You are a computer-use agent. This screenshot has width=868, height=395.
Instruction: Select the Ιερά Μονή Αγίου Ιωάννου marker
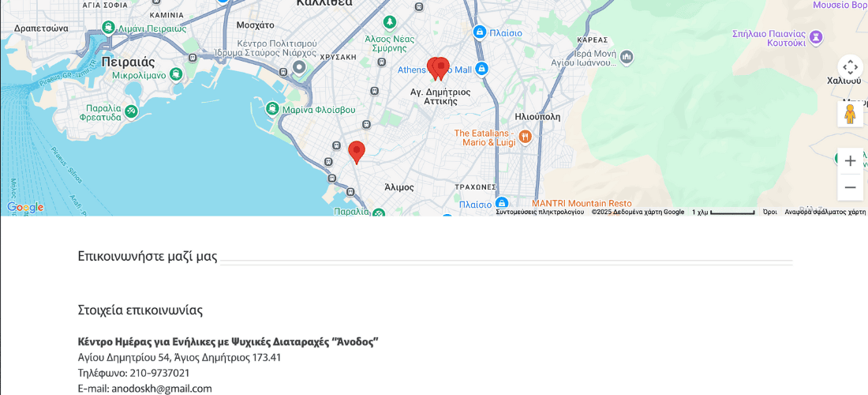(627, 57)
